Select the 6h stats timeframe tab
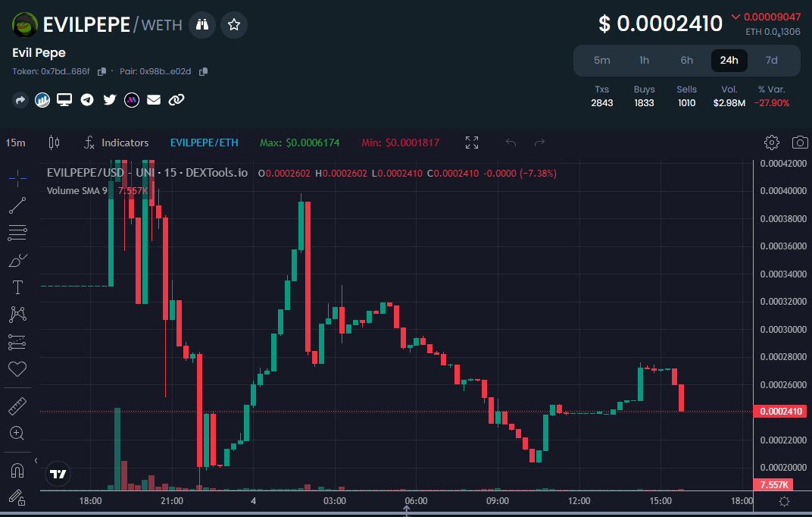The height and width of the screenshot is (517, 812). [x=687, y=60]
